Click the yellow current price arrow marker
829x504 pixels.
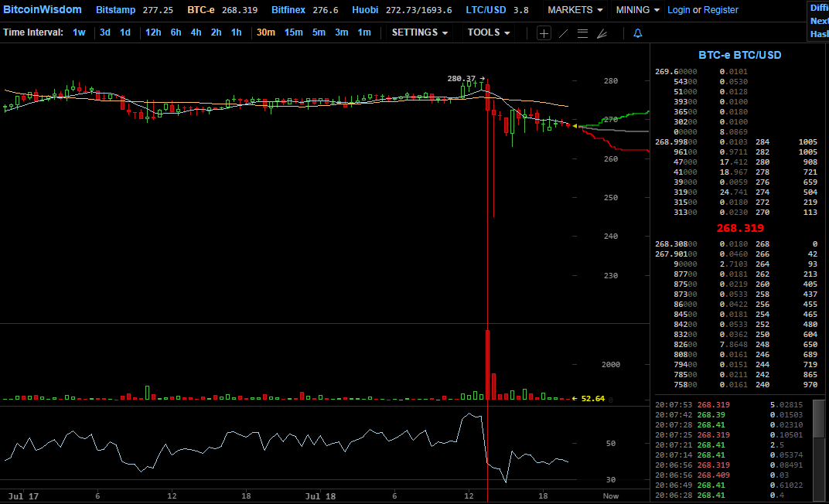[575, 126]
